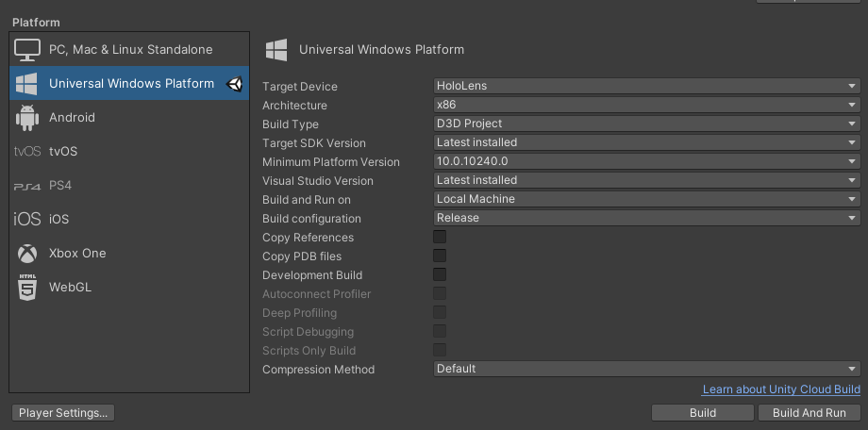Viewport: 868px width, 430px height.
Task: Select the iOS platform icon
Action: pyautogui.click(x=27, y=219)
